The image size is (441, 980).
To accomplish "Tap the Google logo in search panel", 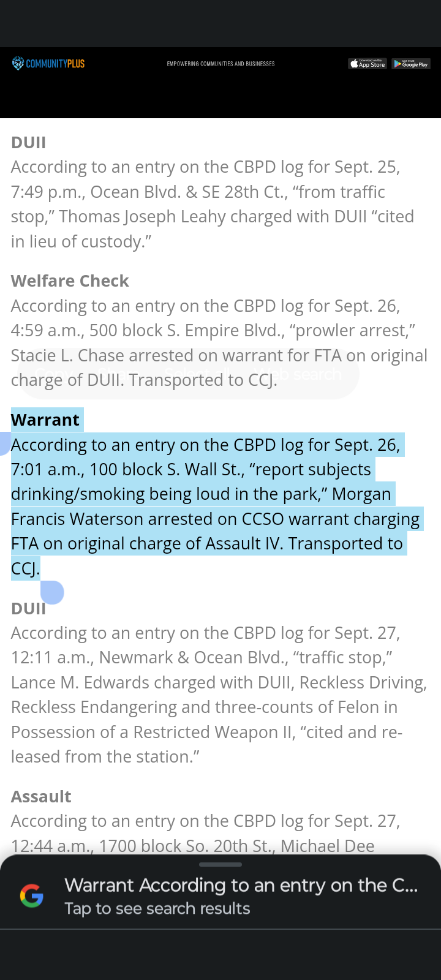I will 32,896.
